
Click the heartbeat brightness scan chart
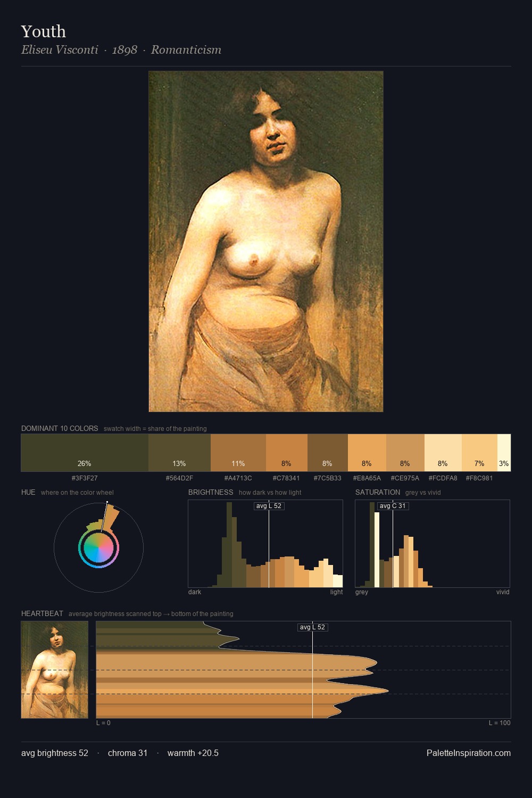tap(303, 670)
